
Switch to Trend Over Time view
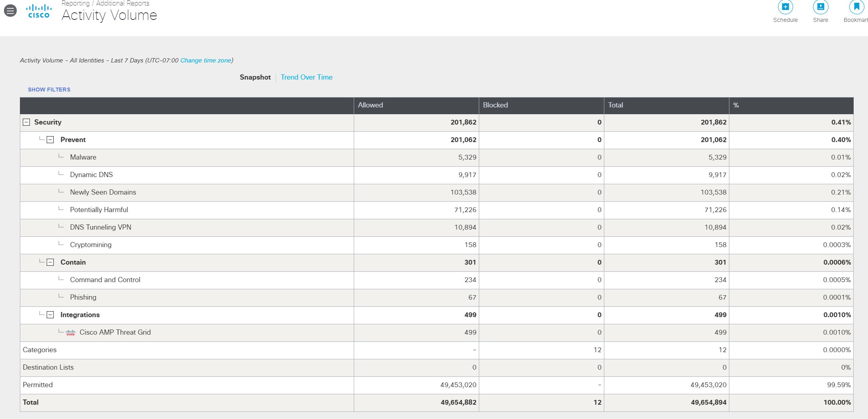click(x=306, y=77)
